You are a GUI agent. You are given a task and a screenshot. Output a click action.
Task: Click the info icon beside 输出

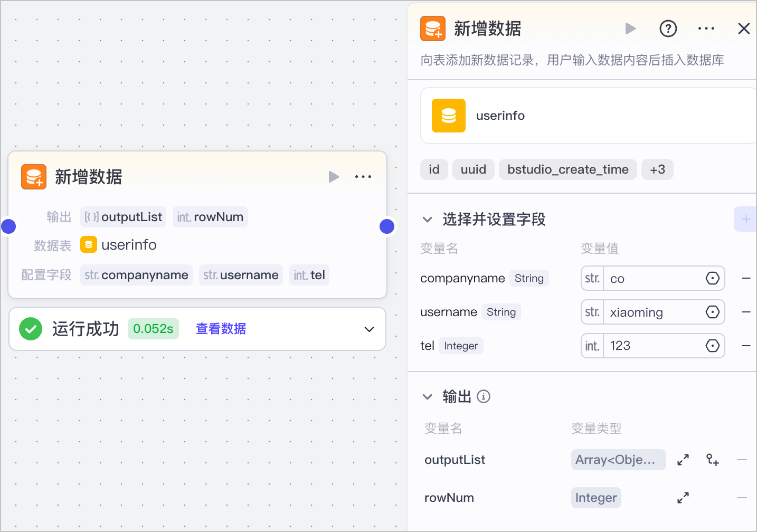(x=484, y=396)
